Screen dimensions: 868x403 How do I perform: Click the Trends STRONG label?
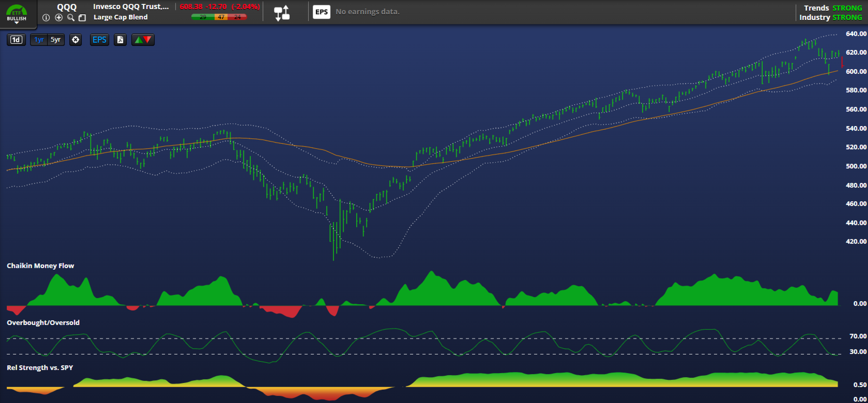(833, 8)
